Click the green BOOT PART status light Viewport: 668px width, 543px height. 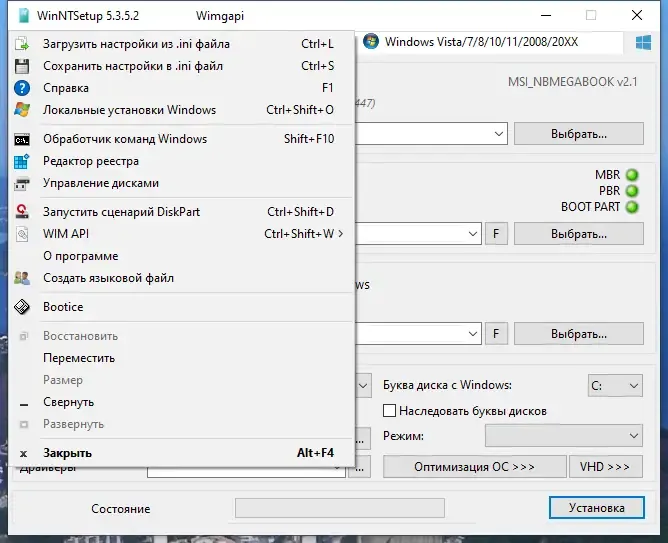[x=632, y=207]
